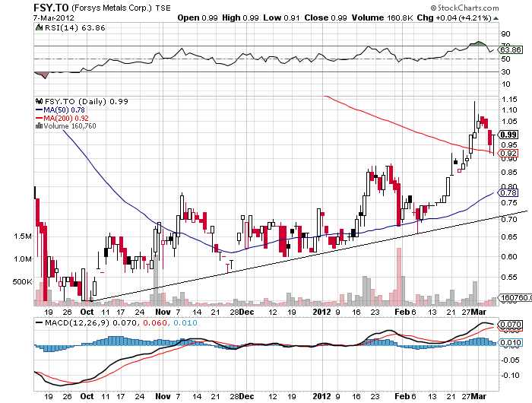Click the 63.86 RSI value tag

(x=511, y=50)
